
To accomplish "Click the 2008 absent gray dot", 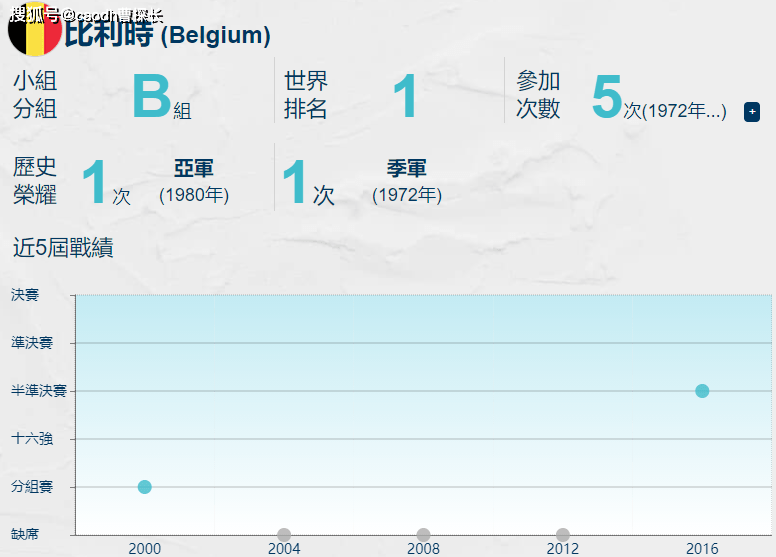I will pos(423,535).
